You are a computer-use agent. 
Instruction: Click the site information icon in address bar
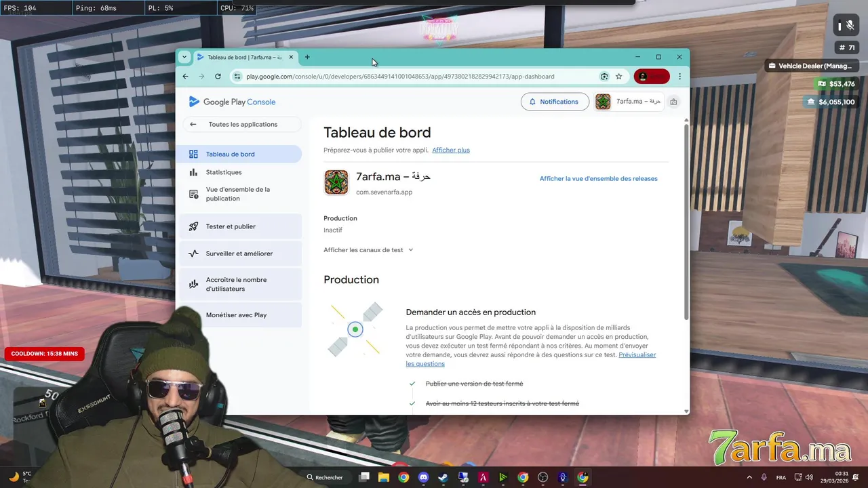pyautogui.click(x=237, y=77)
